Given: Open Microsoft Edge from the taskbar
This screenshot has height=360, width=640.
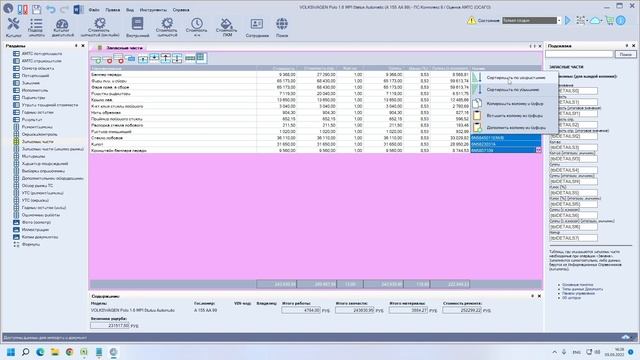Looking at the screenshot, I should pos(40,352).
